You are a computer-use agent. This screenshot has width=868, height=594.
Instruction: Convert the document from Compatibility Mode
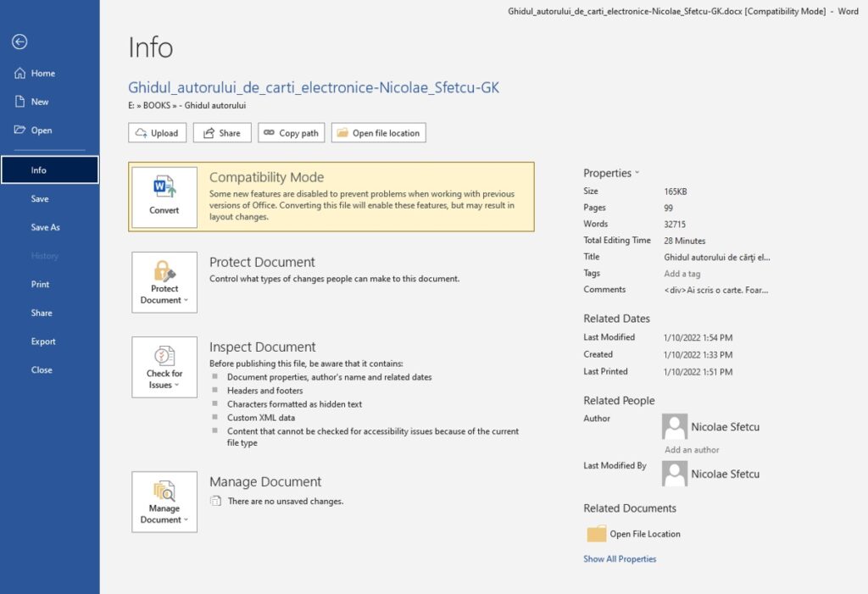(x=164, y=197)
